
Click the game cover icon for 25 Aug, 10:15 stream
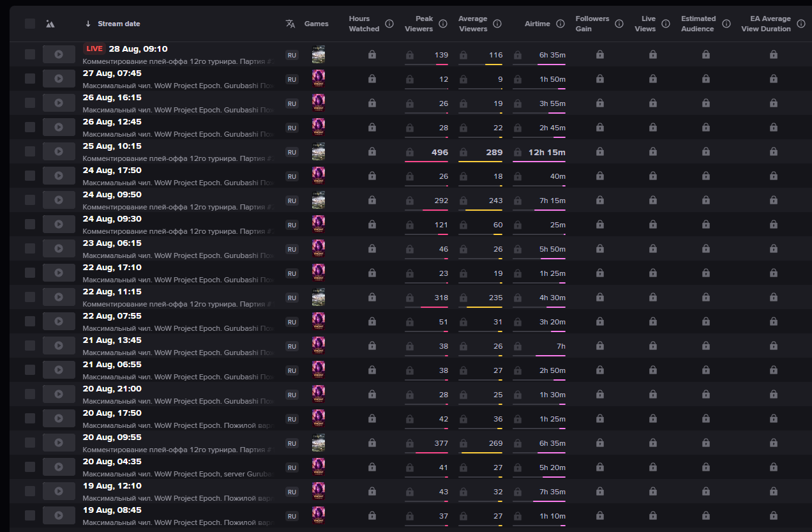(318, 152)
